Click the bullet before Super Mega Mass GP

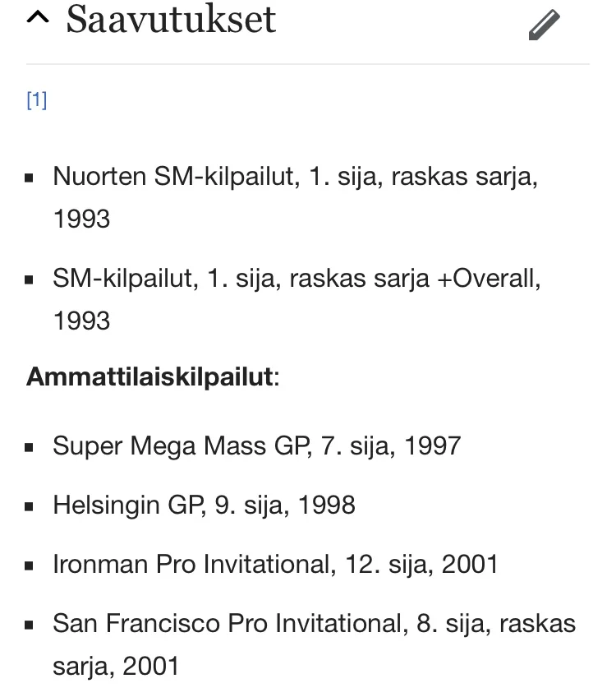click(30, 448)
